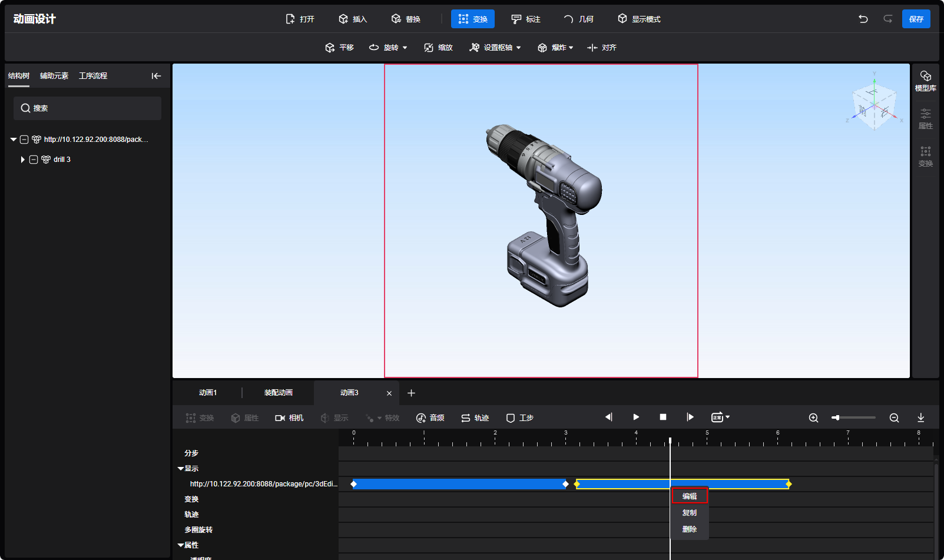Click the 缩放 scale tool
Image resolution: width=944 pixels, height=560 pixels.
(439, 48)
